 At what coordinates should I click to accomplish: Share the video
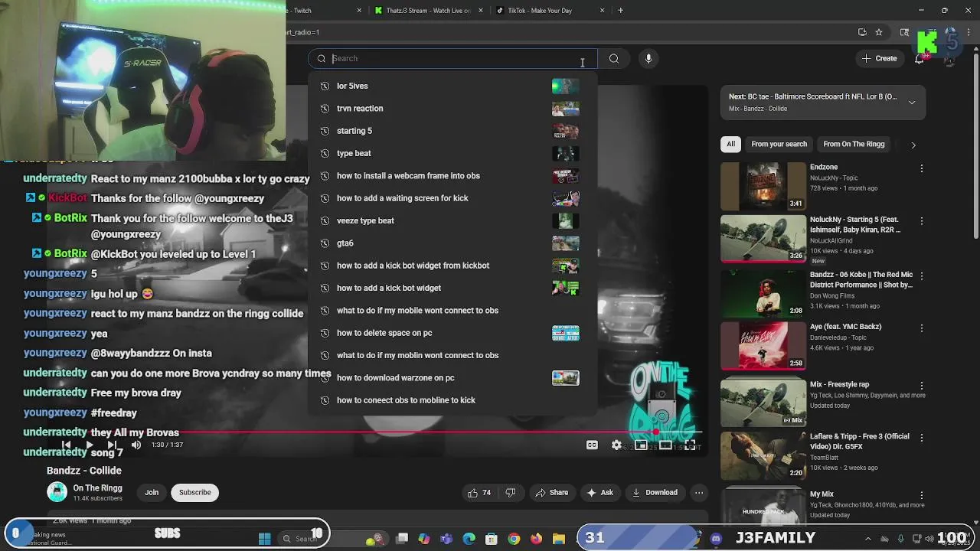click(x=552, y=493)
